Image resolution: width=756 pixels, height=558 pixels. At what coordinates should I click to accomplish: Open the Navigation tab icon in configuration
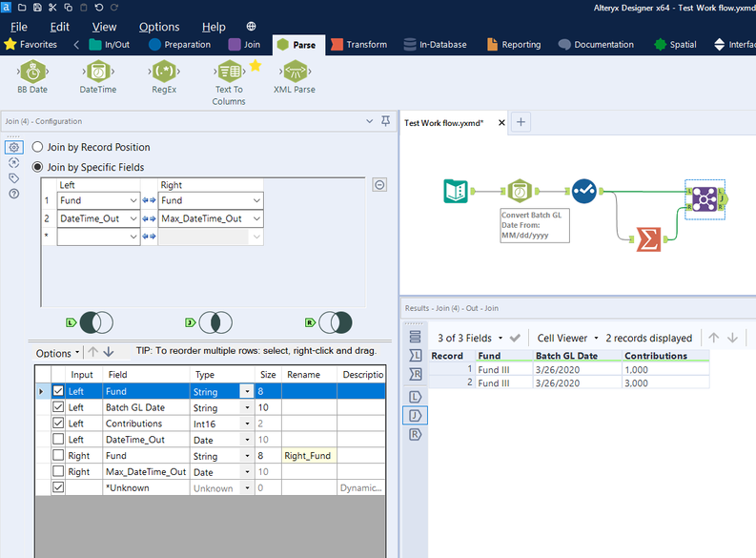point(14,162)
